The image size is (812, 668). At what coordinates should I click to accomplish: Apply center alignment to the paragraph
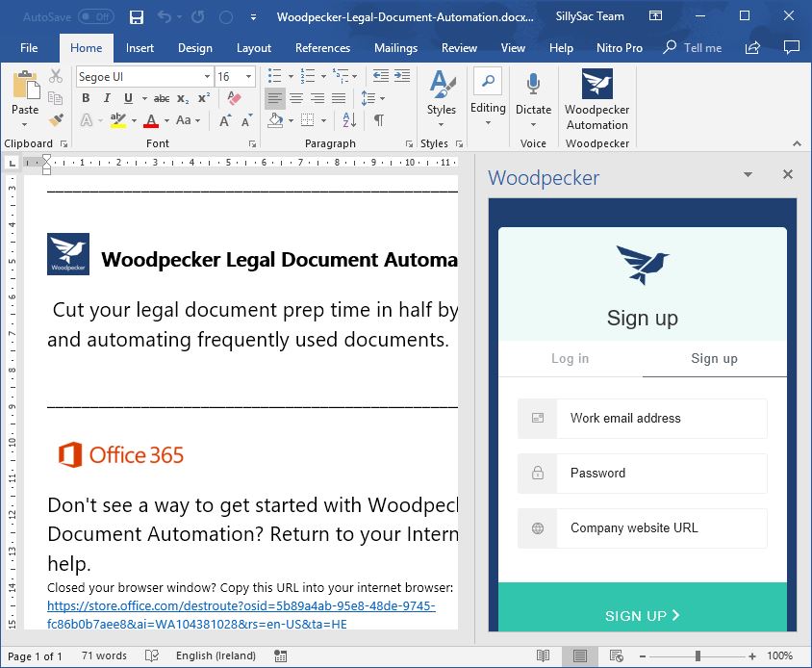296,98
